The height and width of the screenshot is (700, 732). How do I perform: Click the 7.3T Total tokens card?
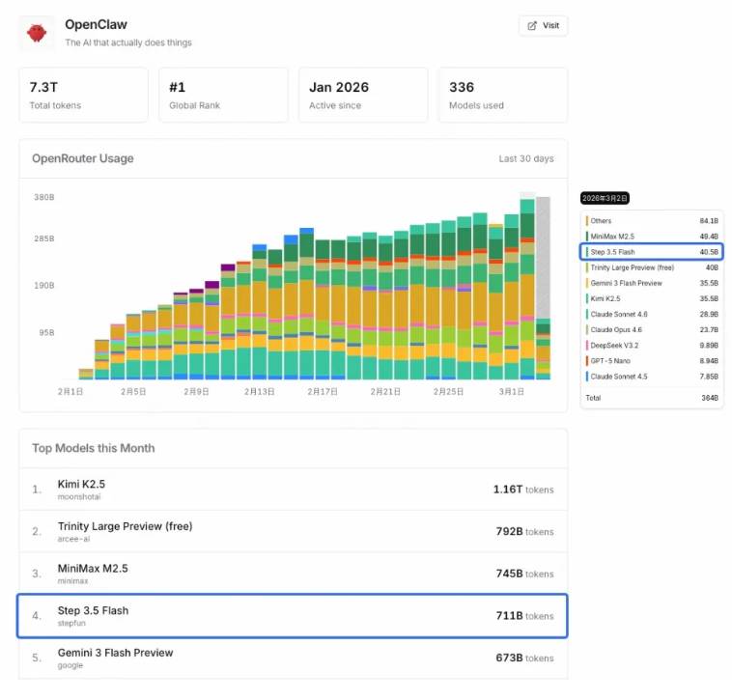pyautogui.click(x=84, y=96)
